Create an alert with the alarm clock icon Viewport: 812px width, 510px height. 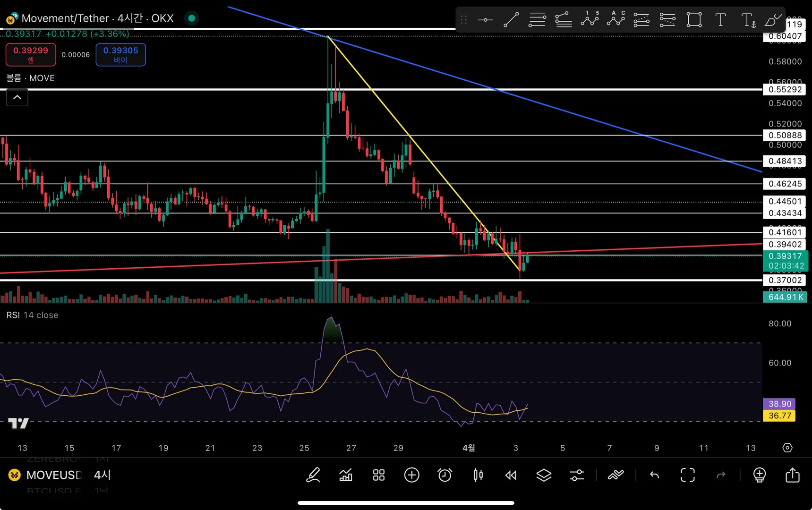(x=444, y=475)
